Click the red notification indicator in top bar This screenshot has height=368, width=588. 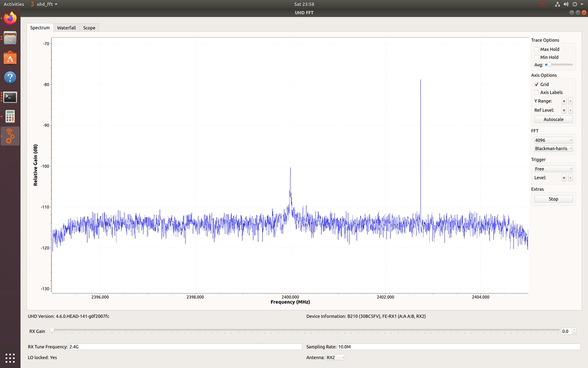pyautogui.click(x=543, y=4)
